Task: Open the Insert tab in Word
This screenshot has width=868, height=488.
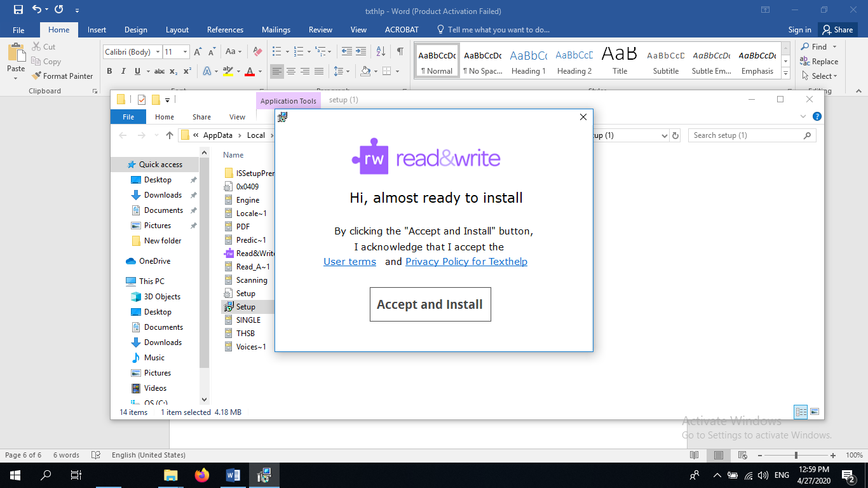Action: click(97, 30)
